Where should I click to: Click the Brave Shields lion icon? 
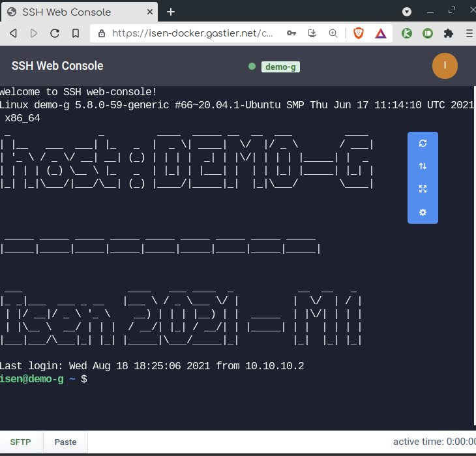click(359, 33)
